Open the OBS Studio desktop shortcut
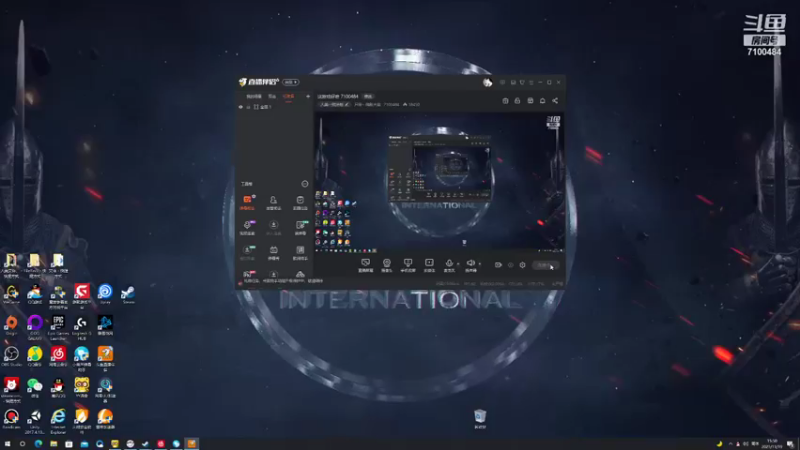800x450 pixels. pos(11,356)
